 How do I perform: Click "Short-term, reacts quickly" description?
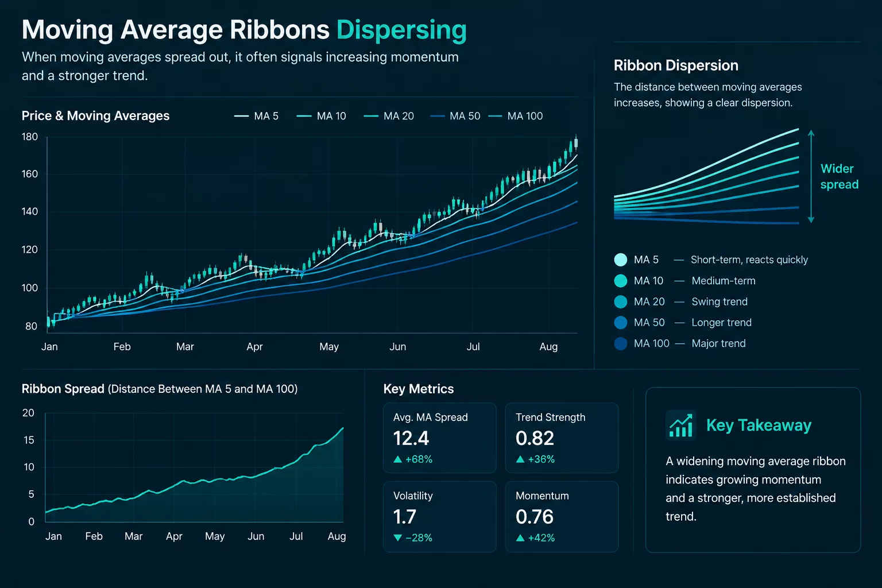click(749, 260)
